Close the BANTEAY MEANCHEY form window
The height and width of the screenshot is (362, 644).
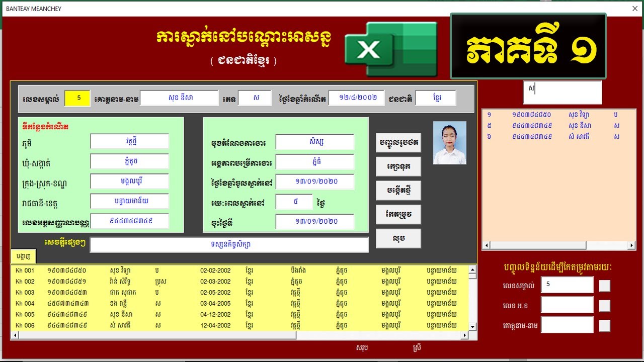(635, 9)
